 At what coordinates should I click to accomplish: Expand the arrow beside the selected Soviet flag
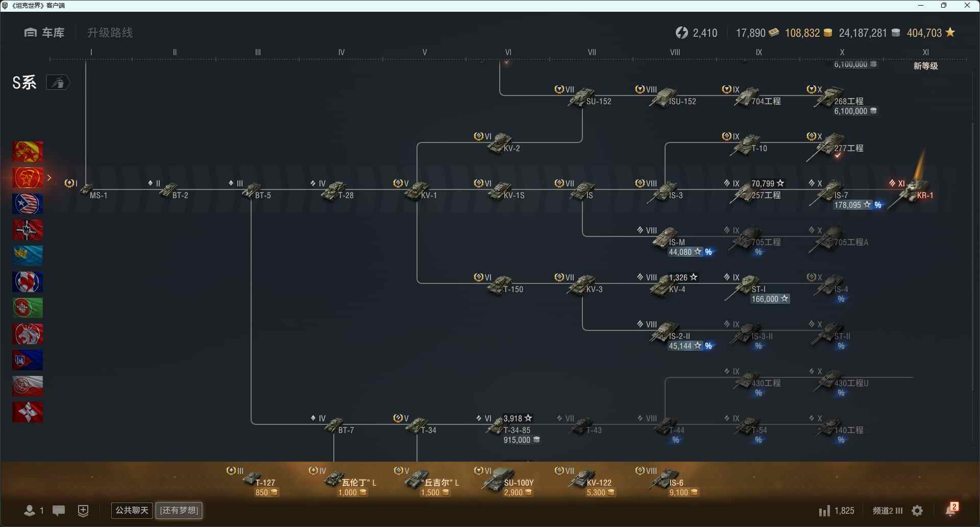(x=50, y=178)
